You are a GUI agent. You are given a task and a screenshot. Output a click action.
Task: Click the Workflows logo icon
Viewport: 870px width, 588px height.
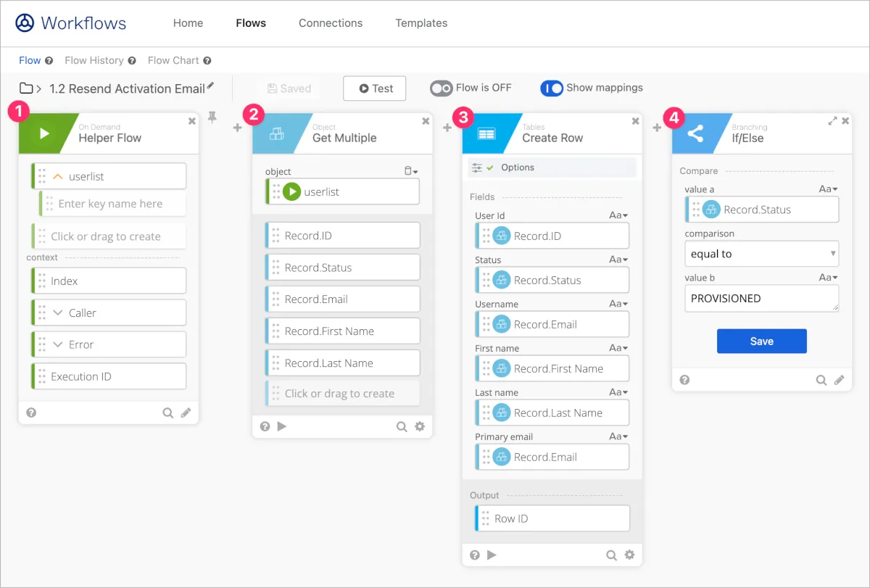point(25,23)
